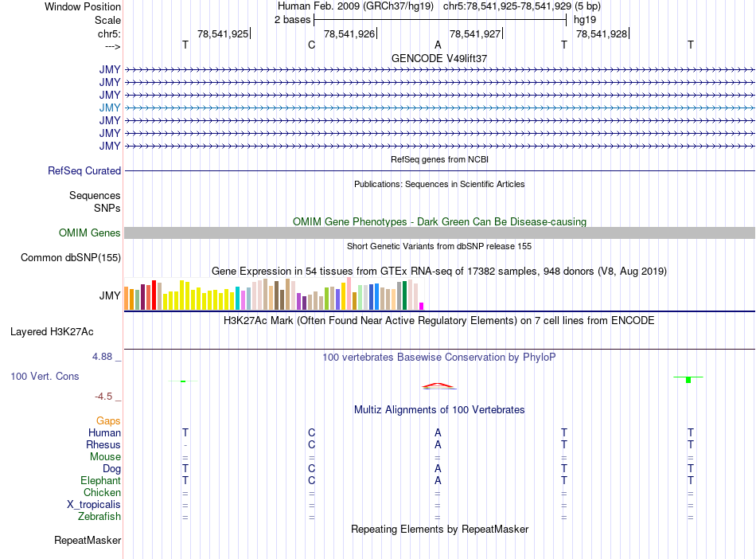Click the ---> sequence direction label
Screen dimensions: 756x559
113,46
